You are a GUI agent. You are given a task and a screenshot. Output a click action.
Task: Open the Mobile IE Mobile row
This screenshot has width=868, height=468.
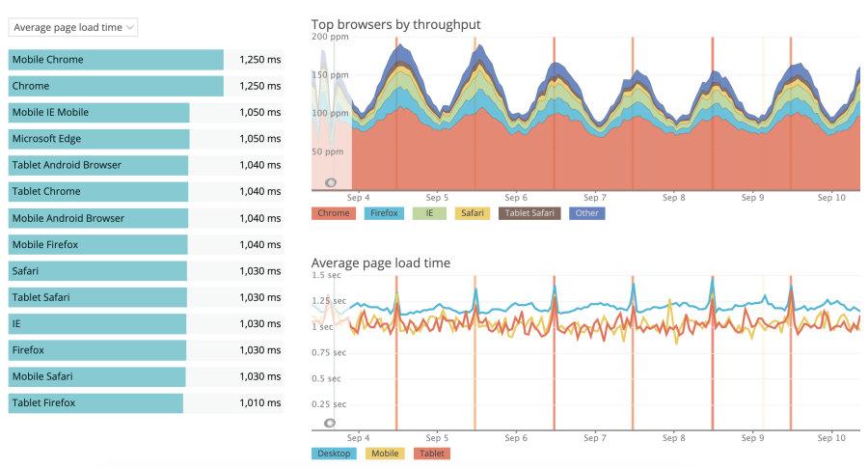click(145, 113)
